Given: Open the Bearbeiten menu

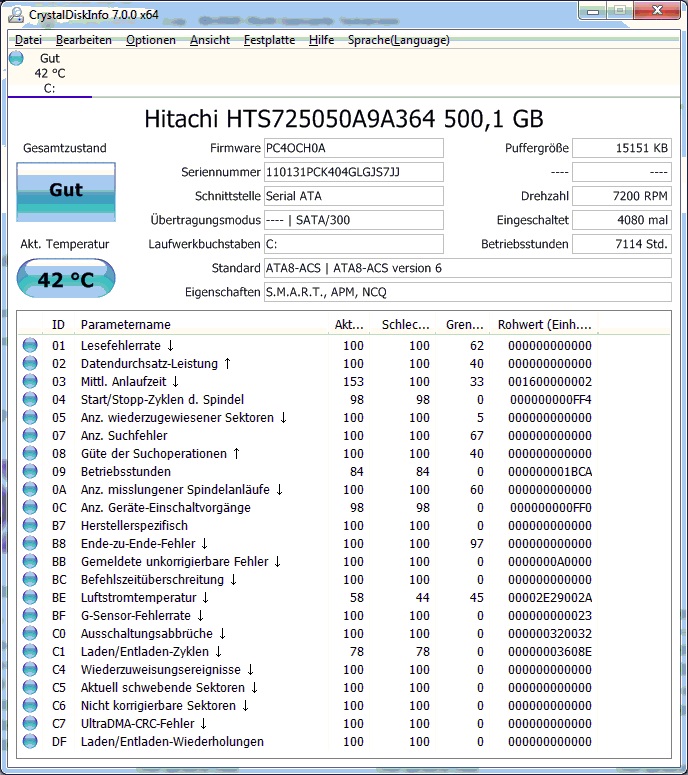Looking at the screenshot, I should tap(84, 40).
